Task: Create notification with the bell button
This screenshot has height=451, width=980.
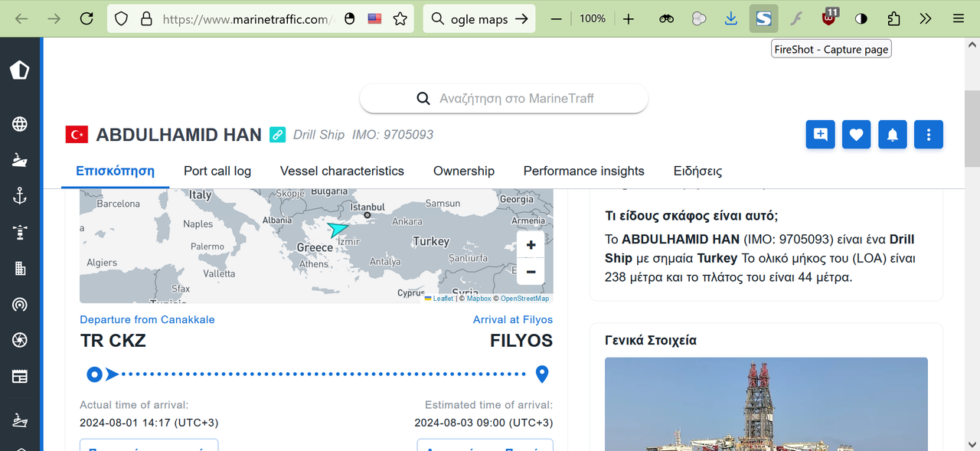Action: [892, 135]
